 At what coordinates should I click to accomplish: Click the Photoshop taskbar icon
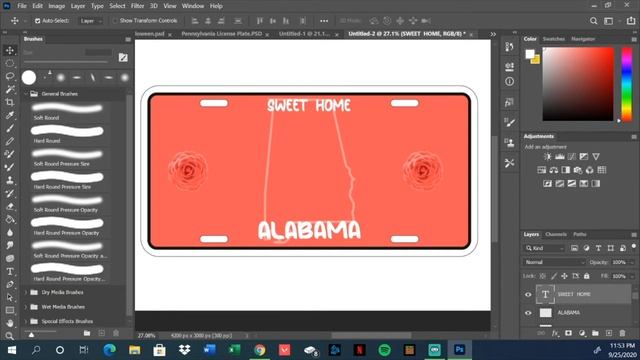click(459, 350)
